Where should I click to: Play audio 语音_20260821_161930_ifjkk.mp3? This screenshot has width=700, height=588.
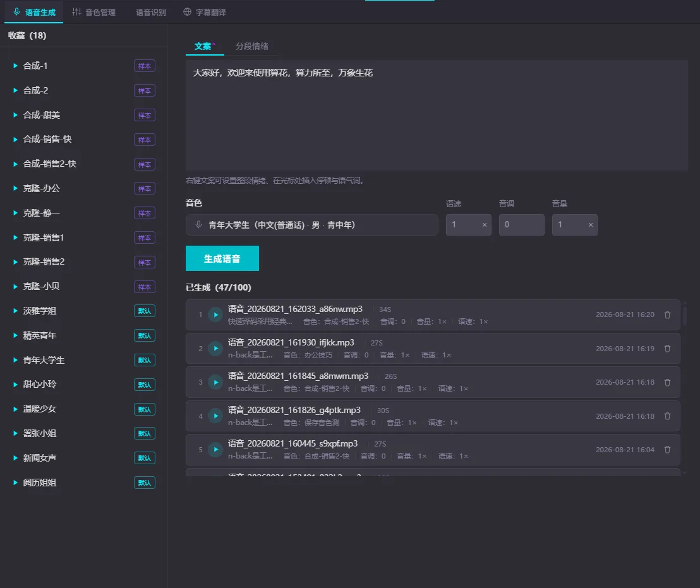(x=215, y=349)
